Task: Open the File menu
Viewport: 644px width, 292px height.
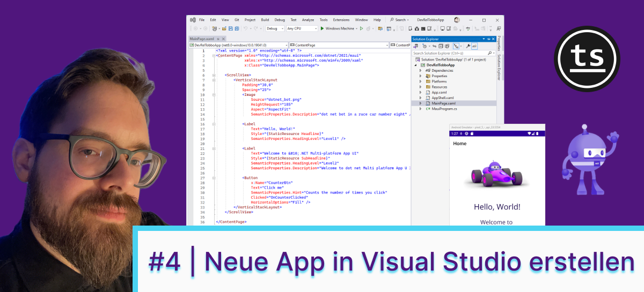Action: coord(202,20)
